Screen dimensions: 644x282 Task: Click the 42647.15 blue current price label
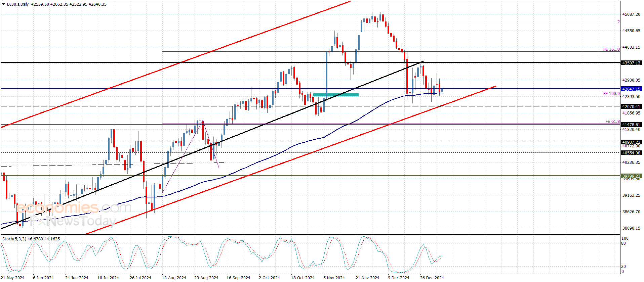click(631, 89)
